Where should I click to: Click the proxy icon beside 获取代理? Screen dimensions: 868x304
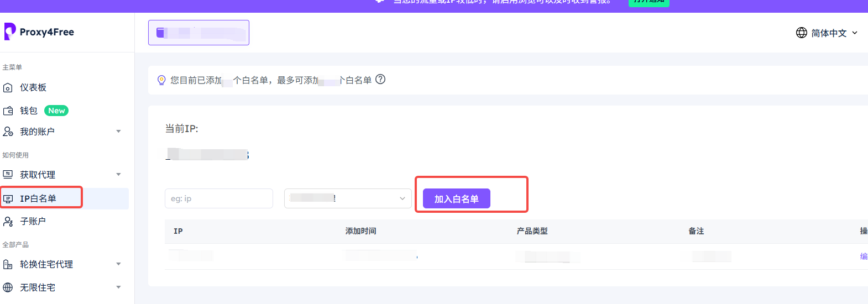click(x=8, y=175)
